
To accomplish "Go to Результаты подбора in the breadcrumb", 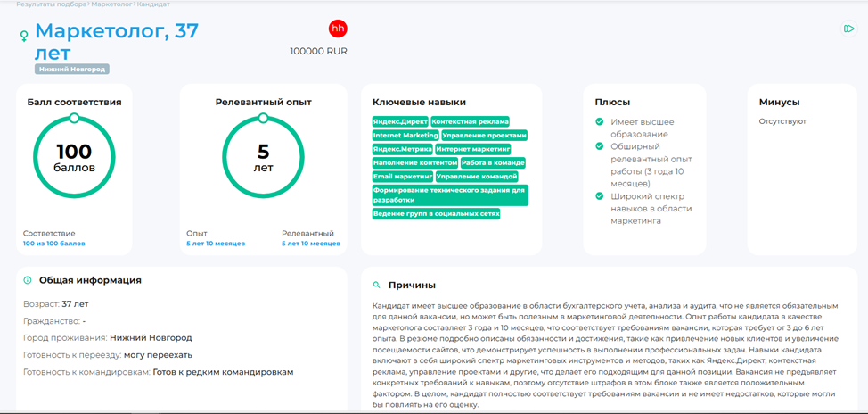I will [x=52, y=4].
